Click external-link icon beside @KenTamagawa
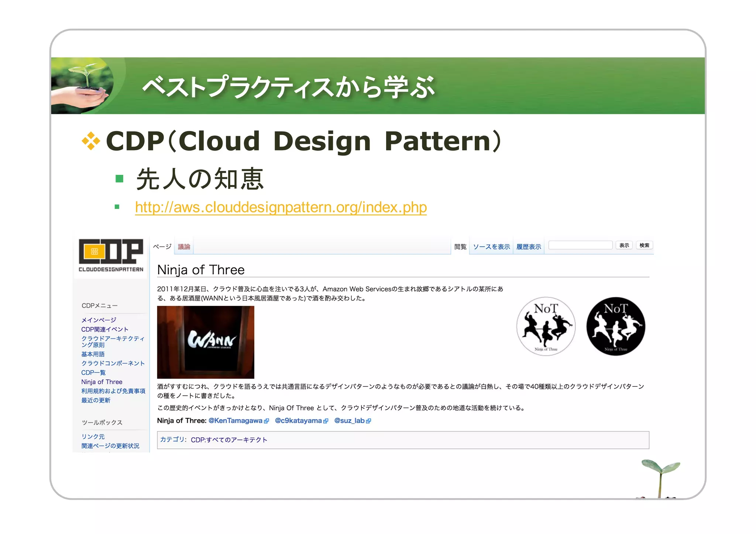Viewport: 756px width, 534px height. [x=267, y=421]
